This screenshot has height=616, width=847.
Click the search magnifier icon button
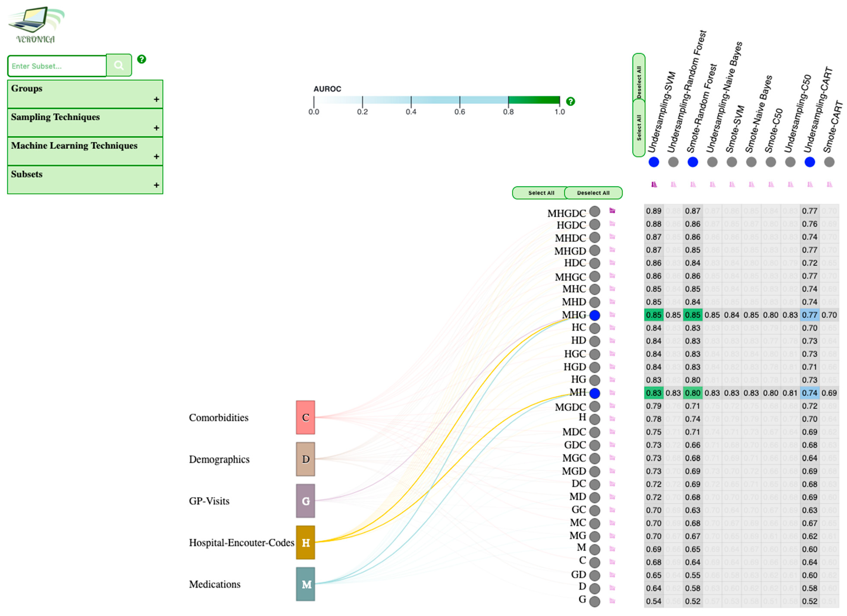point(119,65)
